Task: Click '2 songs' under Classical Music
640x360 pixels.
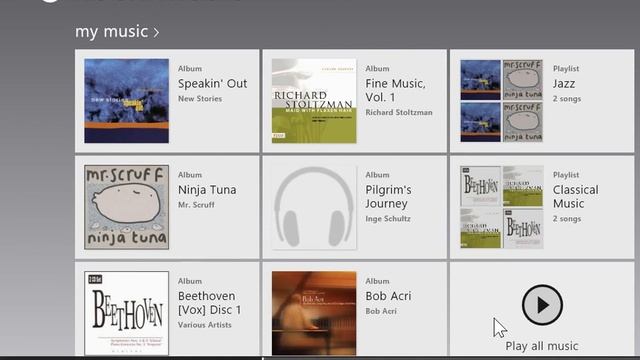Action: click(567, 219)
